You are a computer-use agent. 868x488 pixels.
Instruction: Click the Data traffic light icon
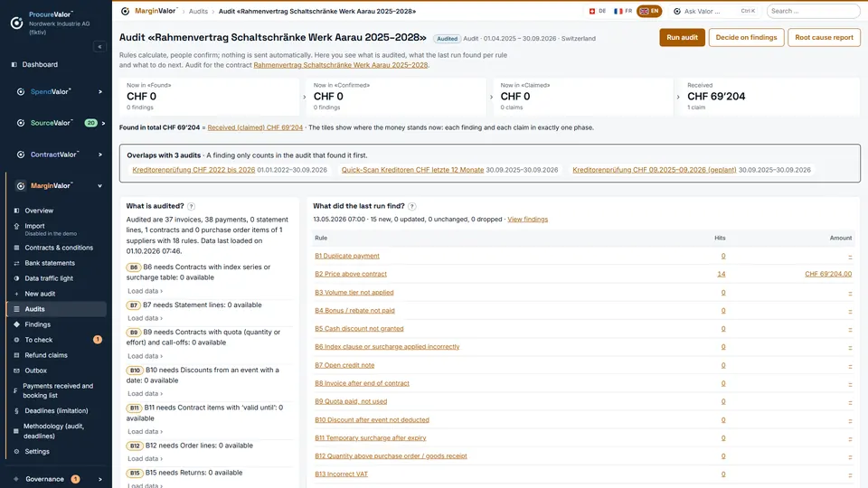[x=16, y=278]
